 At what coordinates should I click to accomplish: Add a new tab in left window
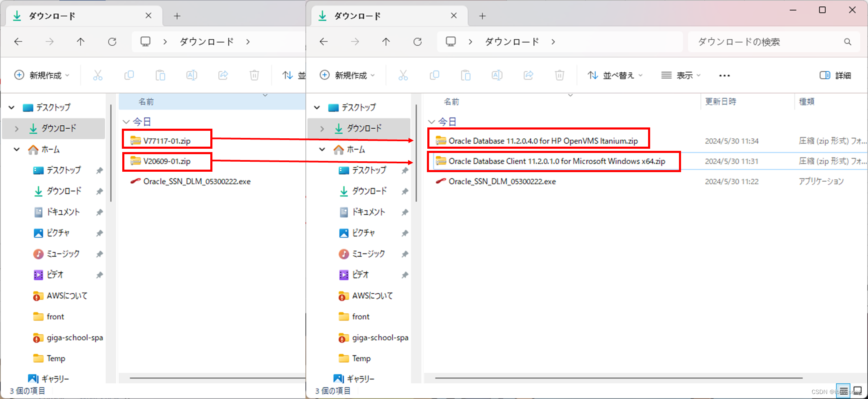177,16
